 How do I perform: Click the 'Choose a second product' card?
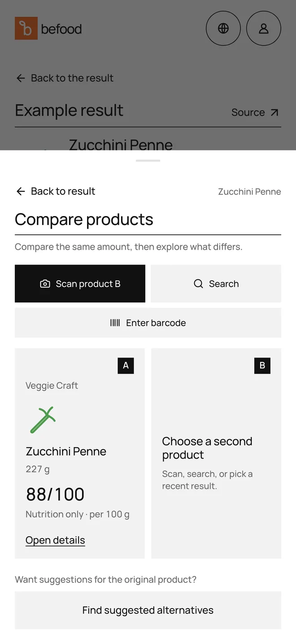(216, 453)
